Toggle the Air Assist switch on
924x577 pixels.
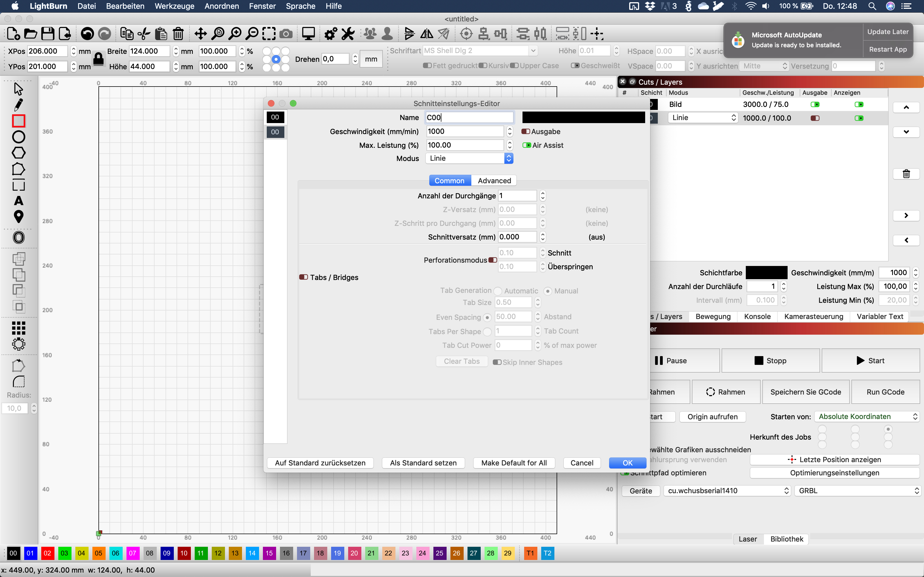click(527, 145)
